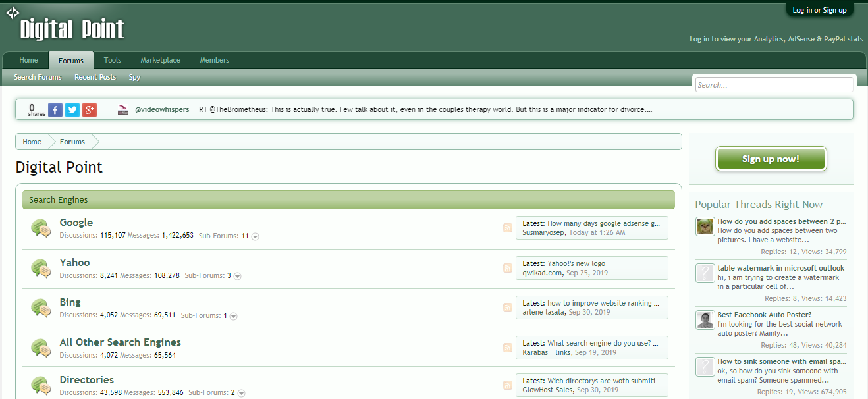Open Search Forums submenu link
The width and height of the screenshot is (868, 399).
38,77
